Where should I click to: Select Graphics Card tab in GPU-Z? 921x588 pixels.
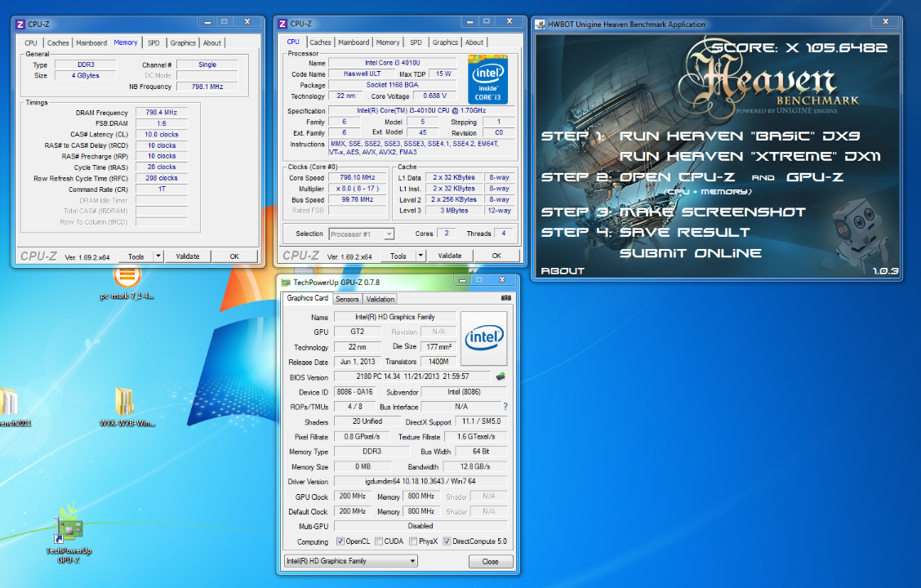308,298
